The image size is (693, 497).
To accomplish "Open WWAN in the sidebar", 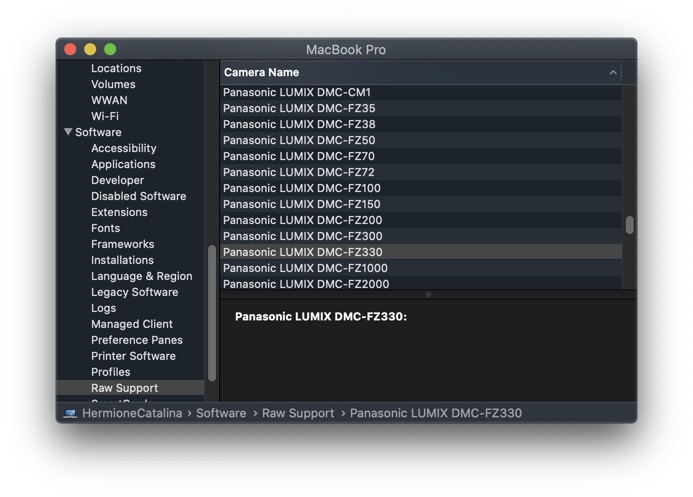I will [109, 100].
